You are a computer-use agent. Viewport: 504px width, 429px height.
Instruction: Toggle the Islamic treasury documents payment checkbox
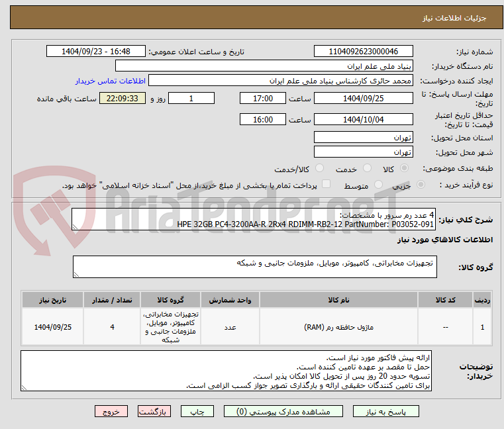click(x=326, y=184)
